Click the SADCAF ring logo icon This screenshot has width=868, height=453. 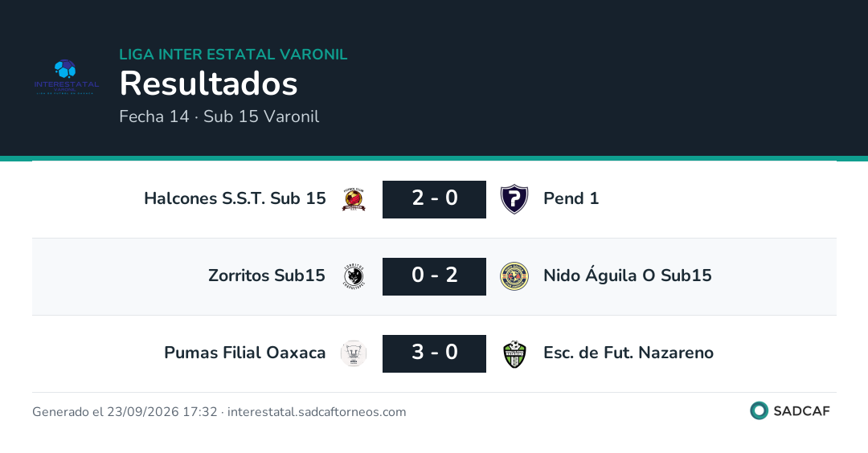759,410
